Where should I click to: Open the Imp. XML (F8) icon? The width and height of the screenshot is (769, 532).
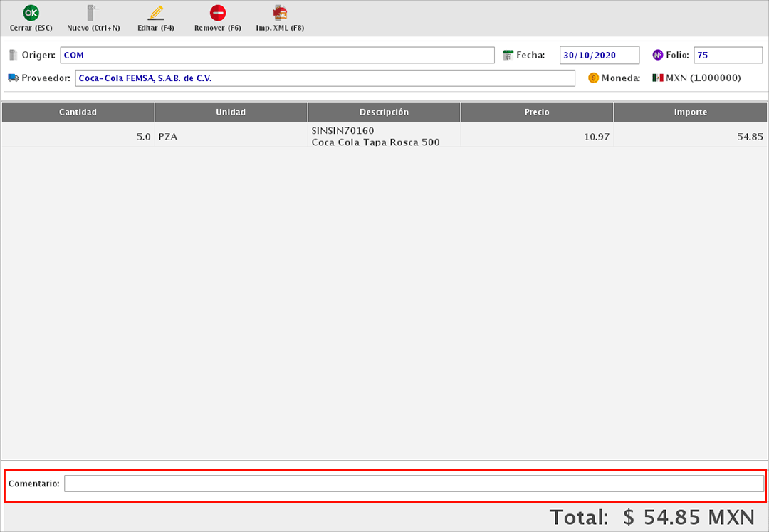pyautogui.click(x=280, y=13)
